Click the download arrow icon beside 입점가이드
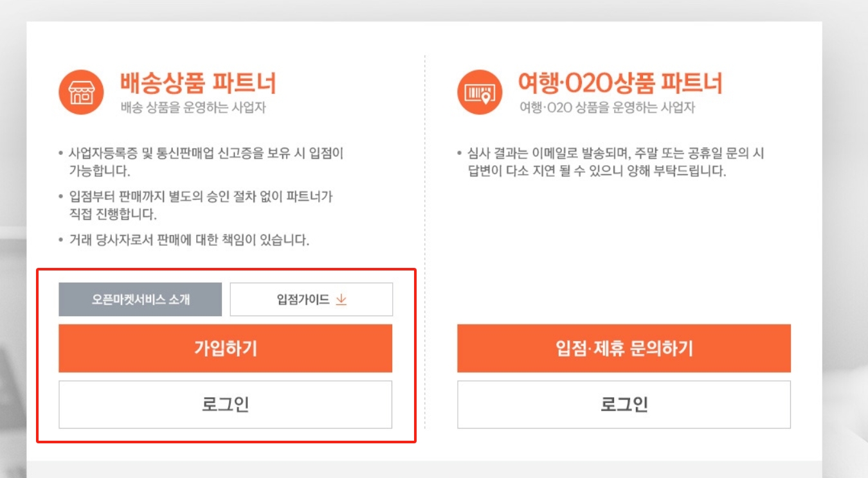This screenshot has width=868, height=478. (341, 299)
